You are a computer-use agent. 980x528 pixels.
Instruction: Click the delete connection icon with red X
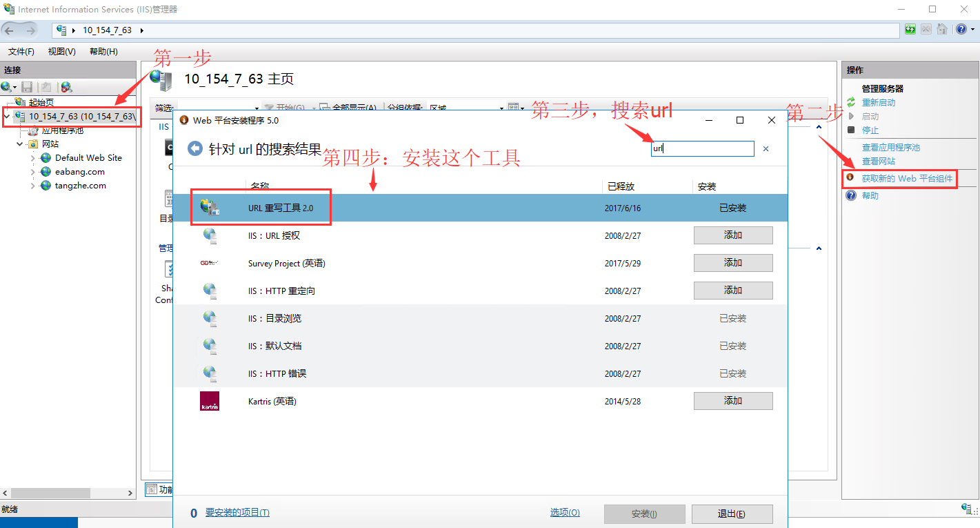(66, 87)
